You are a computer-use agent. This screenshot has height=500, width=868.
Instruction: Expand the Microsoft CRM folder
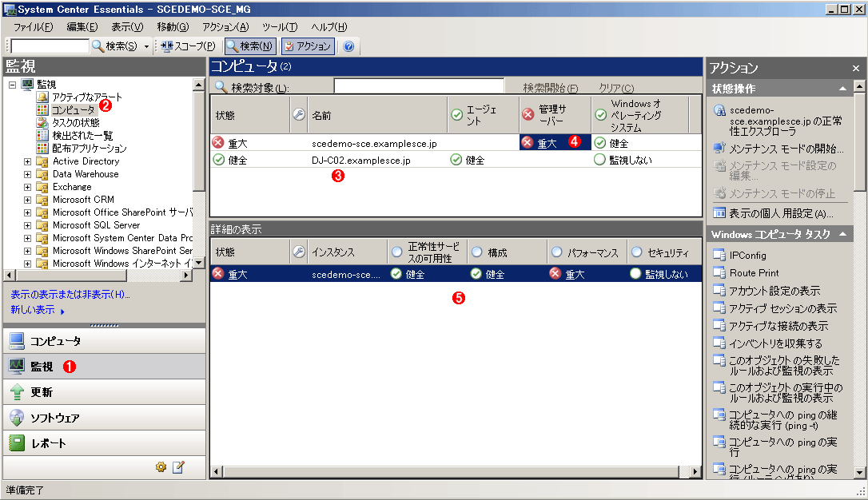point(28,200)
